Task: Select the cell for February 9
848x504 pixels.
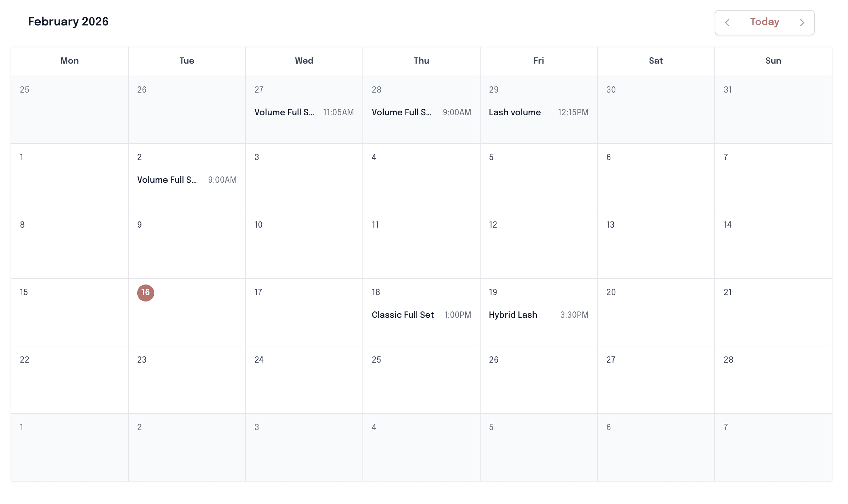Action: point(187,245)
